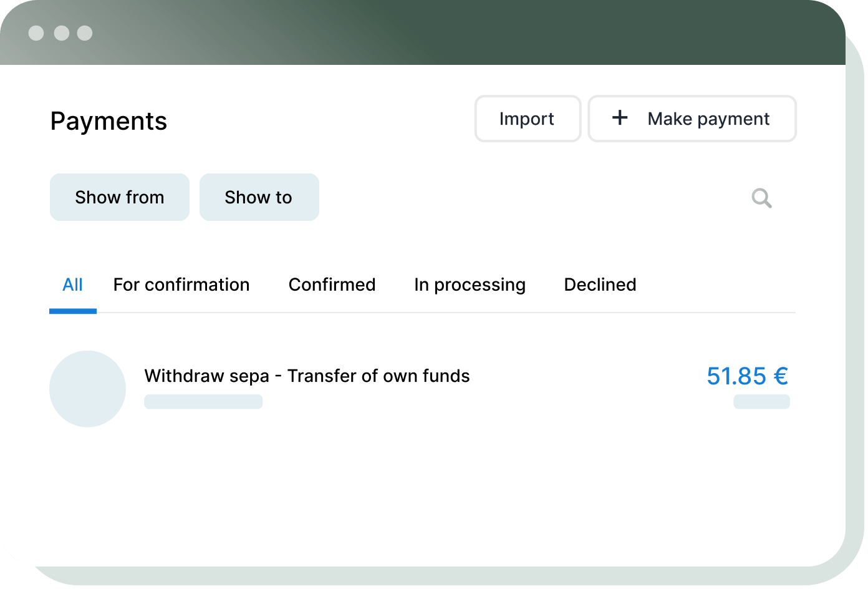The width and height of the screenshot is (868, 589).
Task: Click the round avatar of the payment row
Action: point(87,389)
